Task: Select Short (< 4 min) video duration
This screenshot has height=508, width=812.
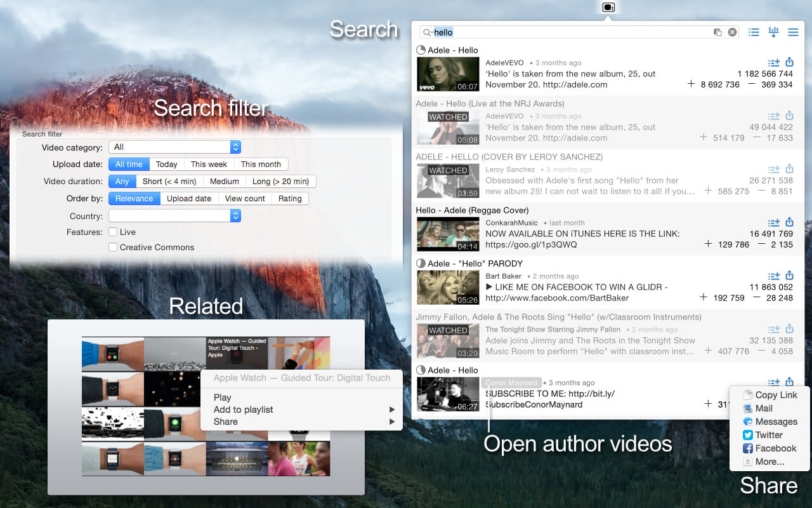Action: point(169,182)
